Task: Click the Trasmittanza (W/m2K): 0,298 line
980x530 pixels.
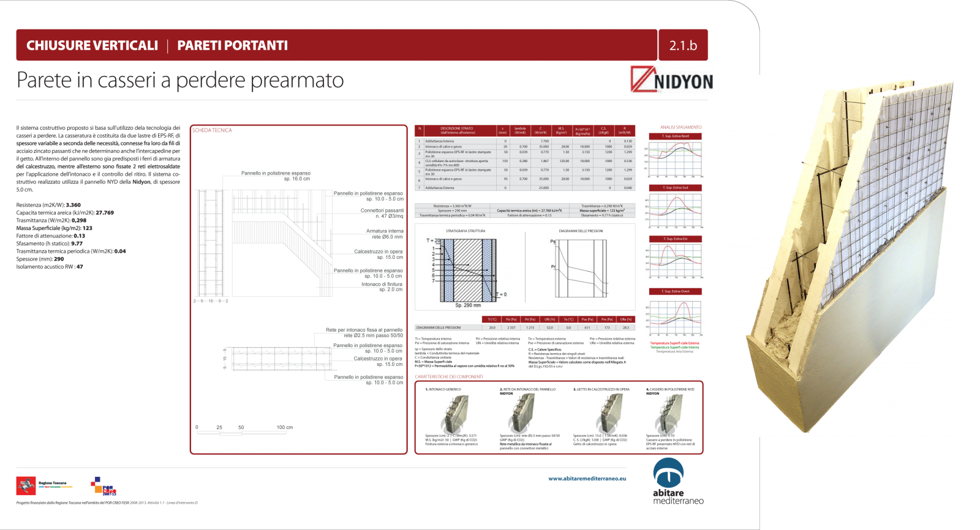Action: (x=51, y=220)
